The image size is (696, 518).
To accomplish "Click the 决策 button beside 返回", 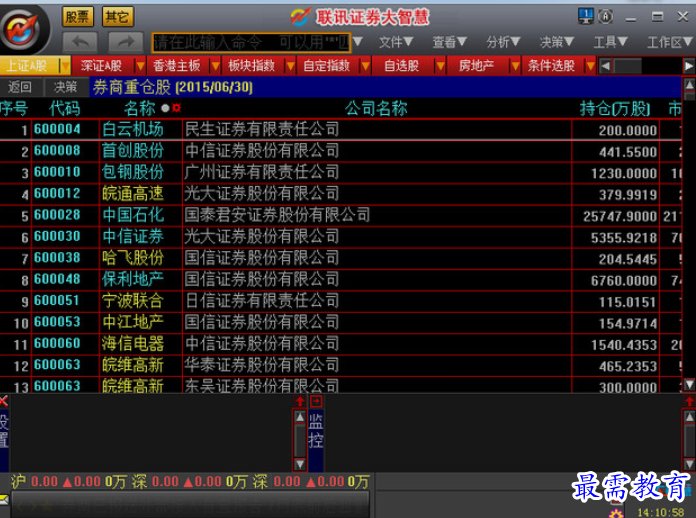I will [x=66, y=87].
